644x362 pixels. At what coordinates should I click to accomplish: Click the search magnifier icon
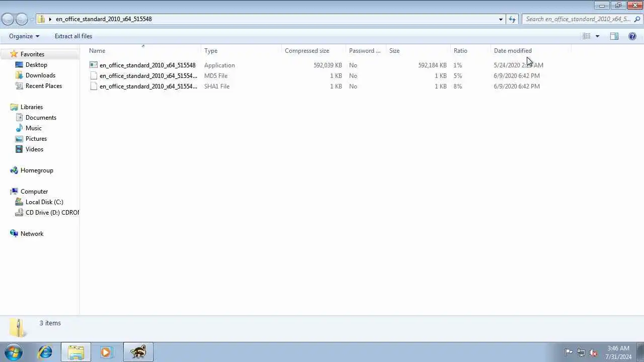coord(637,19)
